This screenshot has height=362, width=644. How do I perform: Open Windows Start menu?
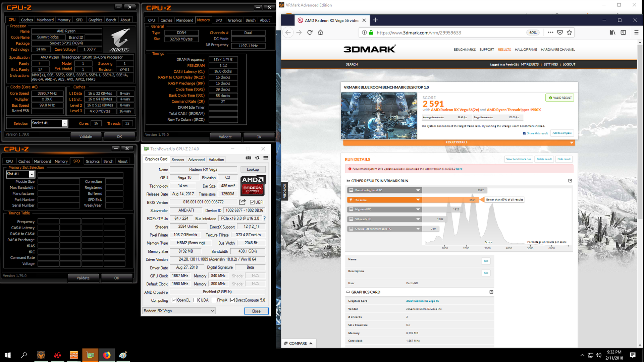(x=8, y=355)
